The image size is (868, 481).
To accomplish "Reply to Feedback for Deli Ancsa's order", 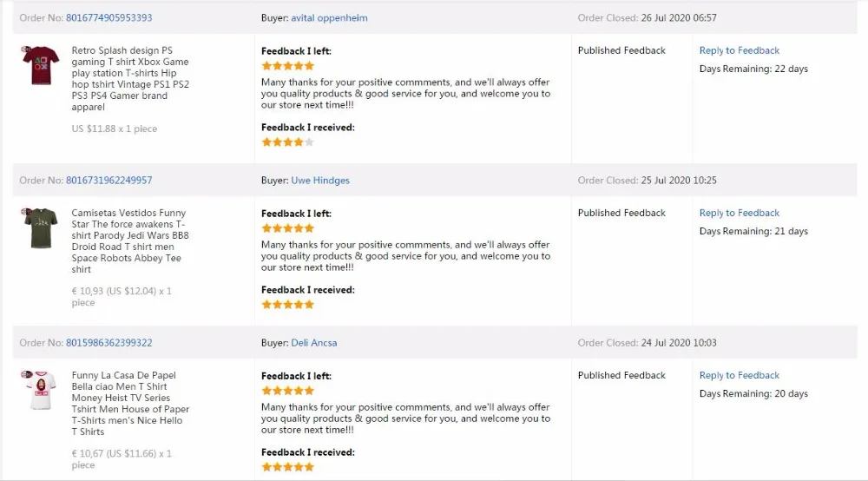I will point(740,375).
